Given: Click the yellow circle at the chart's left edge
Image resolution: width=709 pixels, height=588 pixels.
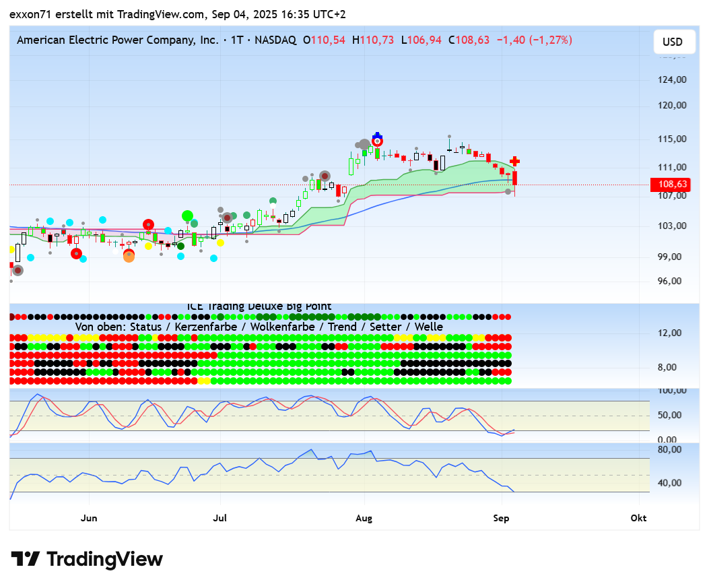Looking at the screenshot, I should point(11,249).
